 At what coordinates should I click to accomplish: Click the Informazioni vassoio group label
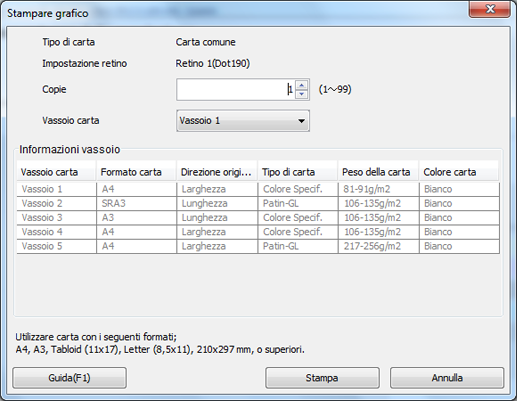point(70,149)
